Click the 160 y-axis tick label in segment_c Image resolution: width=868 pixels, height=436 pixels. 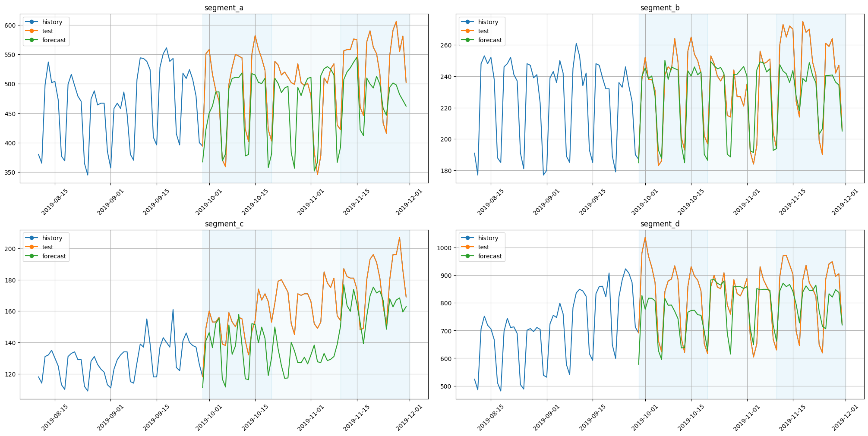[x=11, y=311]
